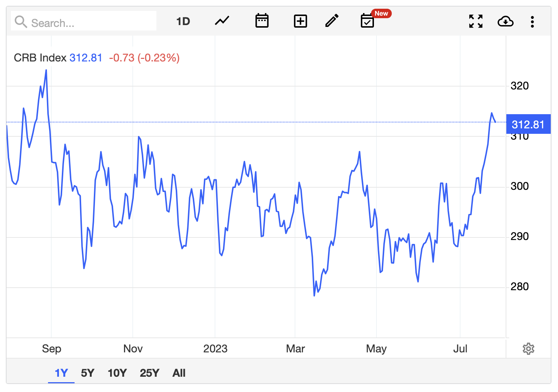Click the CRB Index series label
The height and width of the screenshot is (392, 558).
tap(40, 58)
